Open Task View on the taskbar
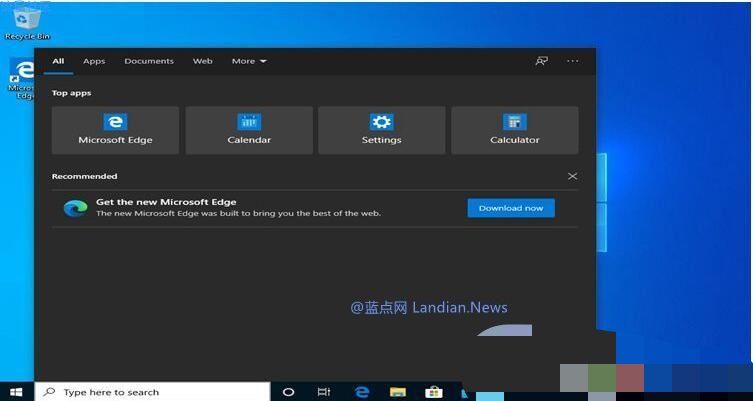This screenshot has height=401, width=753. click(x=324, y=392)
